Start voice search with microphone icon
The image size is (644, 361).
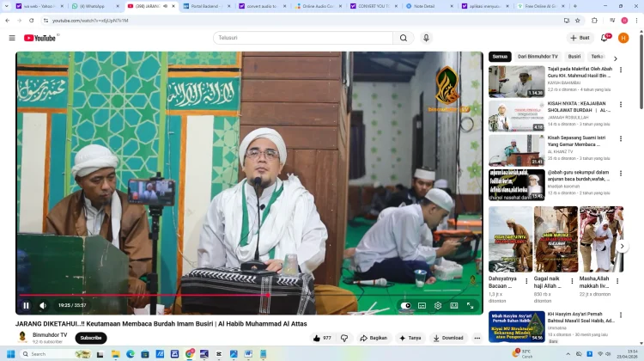coord(426,38)
